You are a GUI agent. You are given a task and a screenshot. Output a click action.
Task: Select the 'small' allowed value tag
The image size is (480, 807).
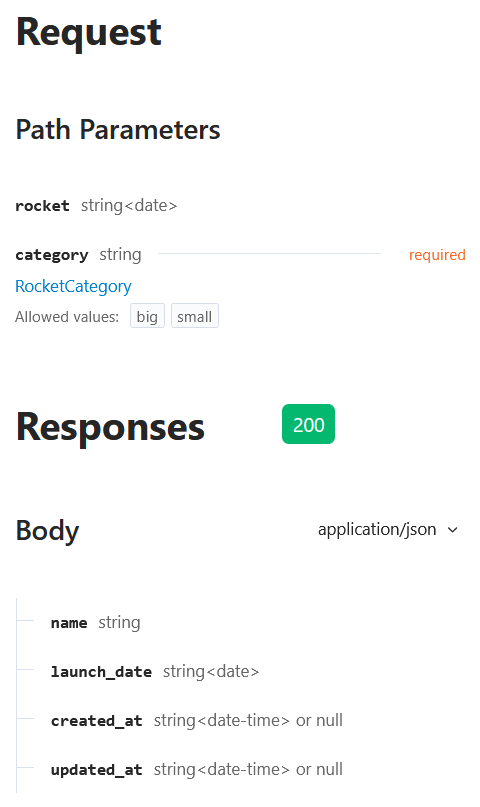(x=194, y=316)
